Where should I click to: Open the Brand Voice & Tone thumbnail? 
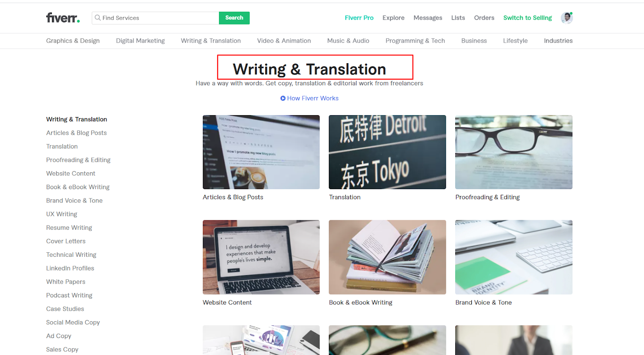point(514,257)
